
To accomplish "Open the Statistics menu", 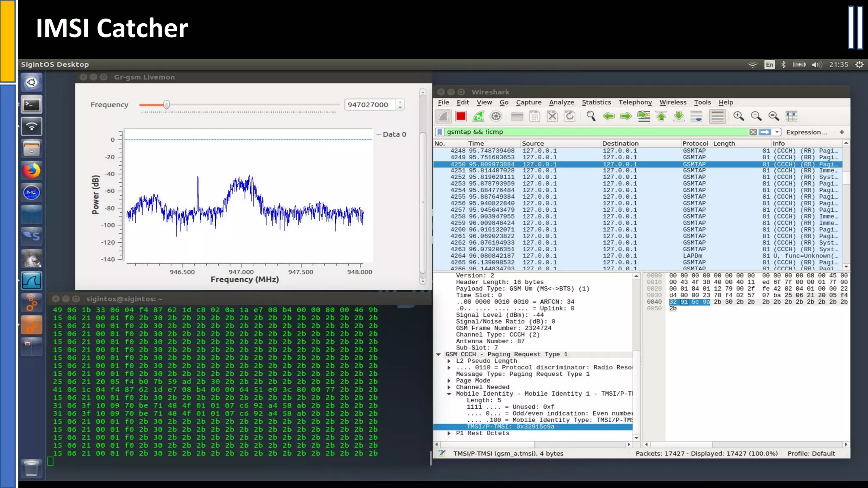I will pos(596,102).
